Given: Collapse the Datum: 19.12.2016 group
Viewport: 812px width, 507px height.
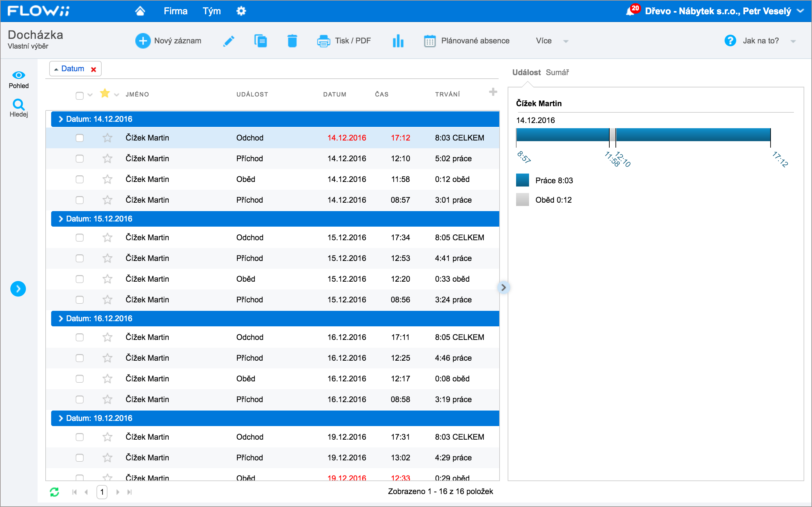Looking at the screenshot, I should click(60, 418).
